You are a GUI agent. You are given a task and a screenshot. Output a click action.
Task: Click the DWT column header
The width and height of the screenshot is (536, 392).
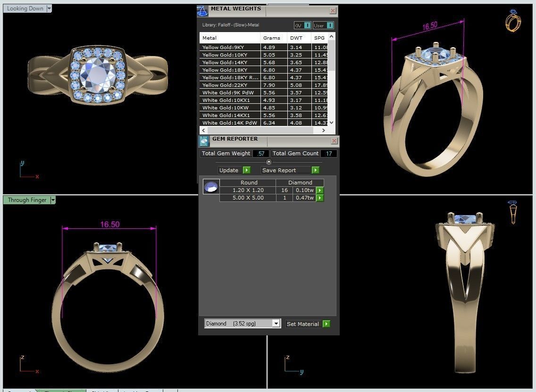point(299,38)
